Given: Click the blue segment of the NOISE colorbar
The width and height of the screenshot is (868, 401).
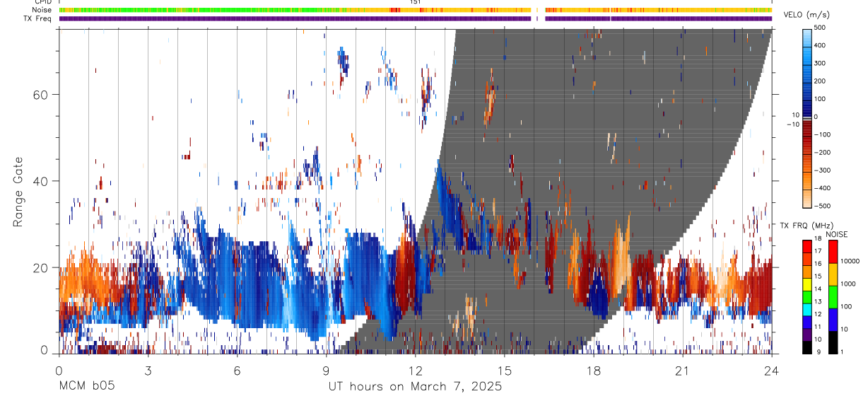Looking at the screenshot, I should point(832,320).
